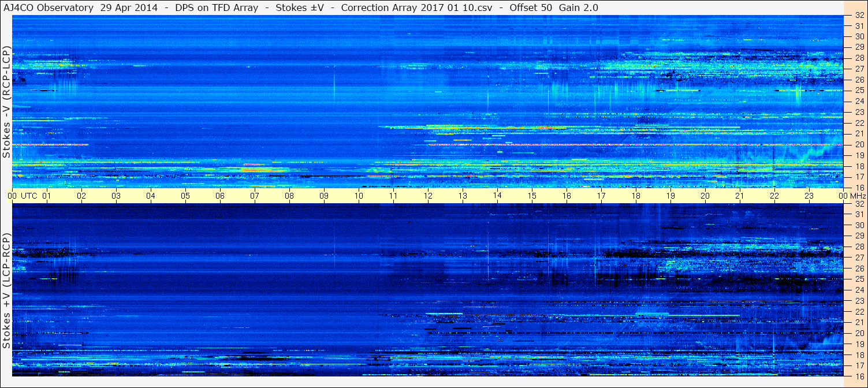The height and width of the screenshot is (388, 868).
Task: Click the 11 hour marker on the time axis
Action: (x=393, y=196)
